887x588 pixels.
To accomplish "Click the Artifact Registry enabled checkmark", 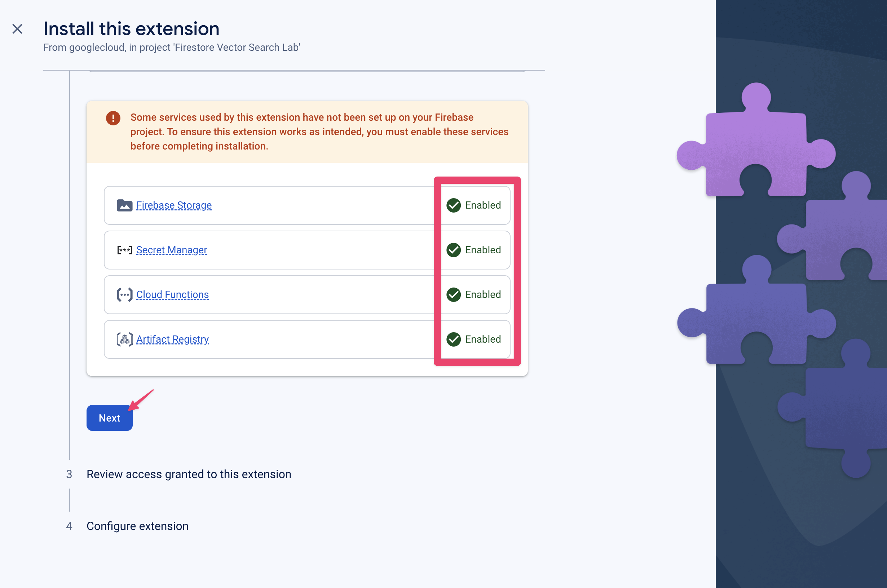I will (453, 339).
